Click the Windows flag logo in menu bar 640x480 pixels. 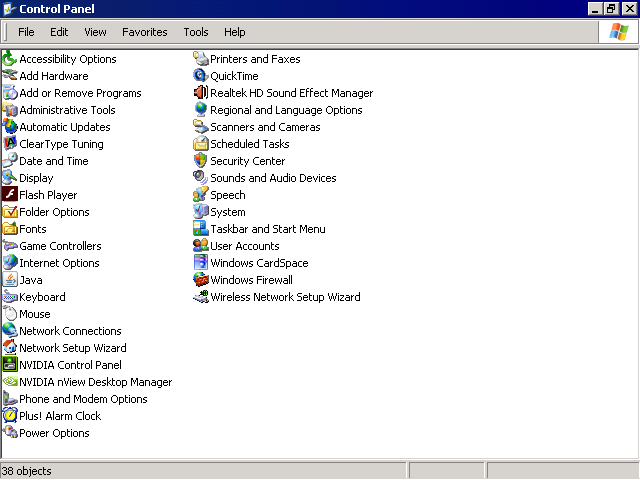[x=619, y=32]
